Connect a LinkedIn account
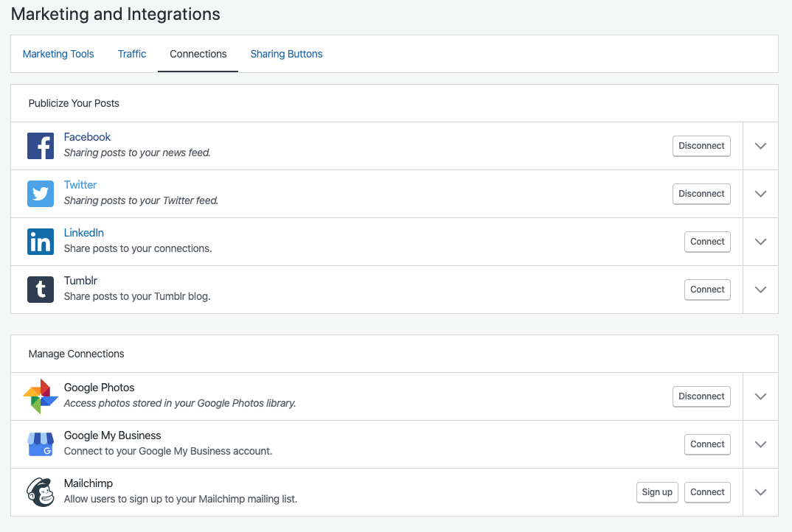The width and height of the screenshot is (792, 532). [707, 241]
